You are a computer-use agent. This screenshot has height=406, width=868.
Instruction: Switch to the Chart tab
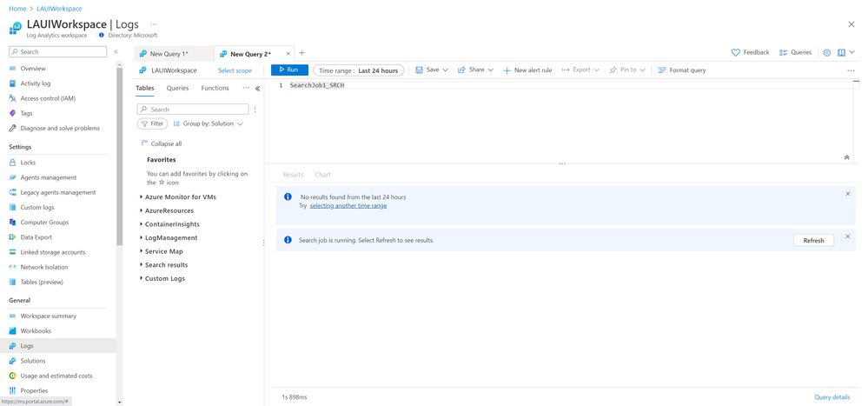tap(322, 175)
